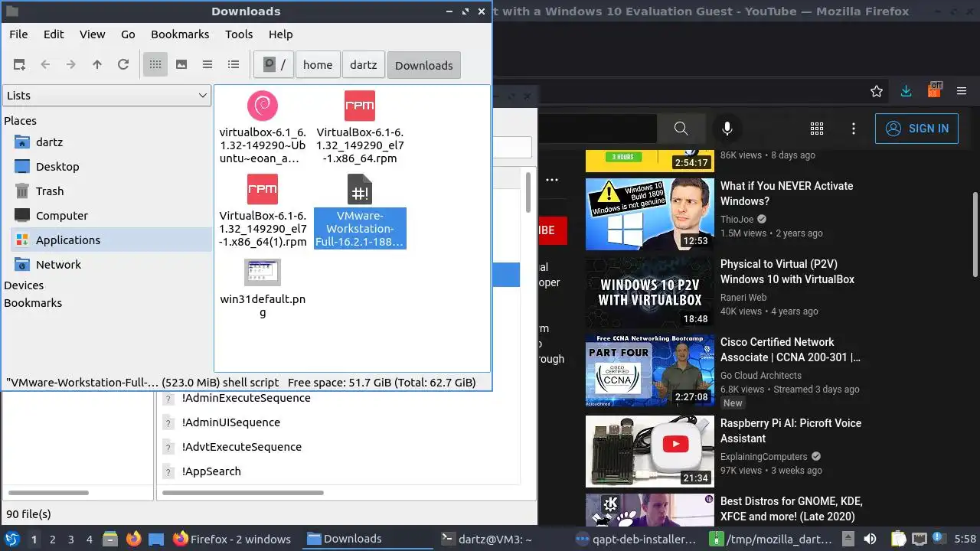Click the Downloads path segment button
The width and height of the screenshot is (980, 551).
[424, 65]
